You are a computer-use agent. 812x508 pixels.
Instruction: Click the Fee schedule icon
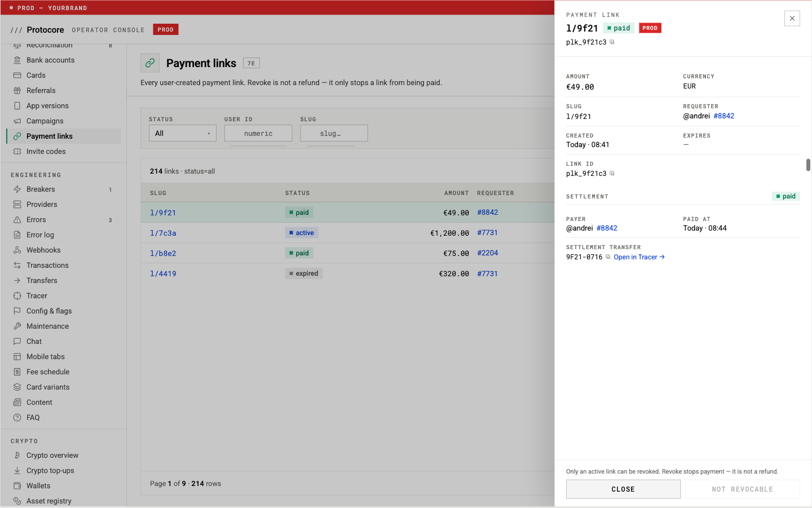coord(17,372)
